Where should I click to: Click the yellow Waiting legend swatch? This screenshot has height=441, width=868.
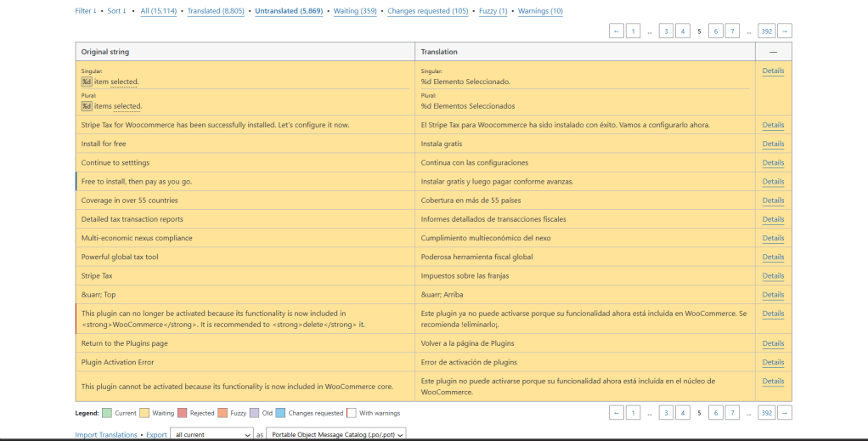144,413
